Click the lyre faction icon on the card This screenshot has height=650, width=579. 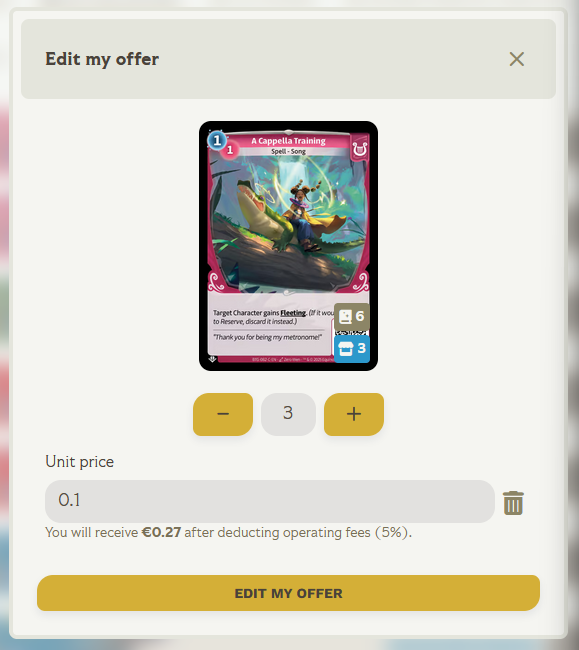tap(360, 148)
